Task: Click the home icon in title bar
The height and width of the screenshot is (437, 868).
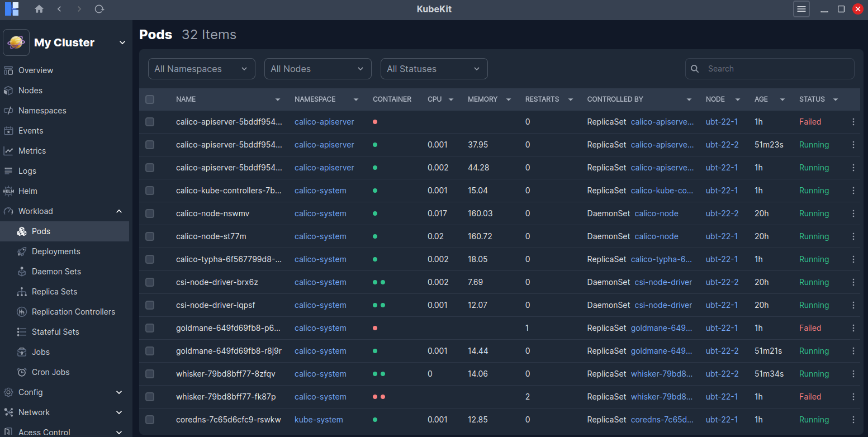Action: point(39,9)
